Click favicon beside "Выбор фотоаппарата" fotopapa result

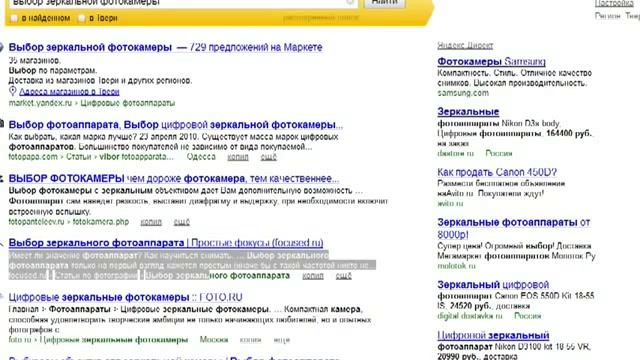click(x=1, y=124)
